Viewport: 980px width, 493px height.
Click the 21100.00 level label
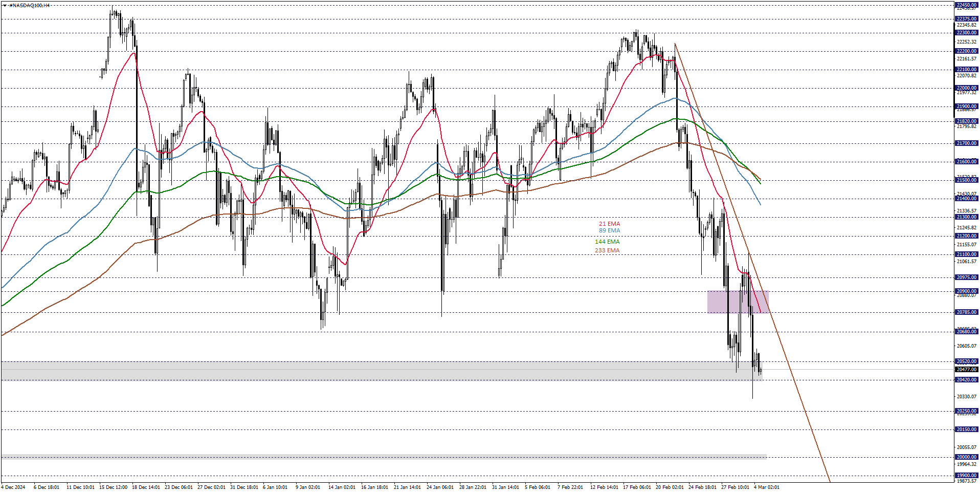(967, 254)
